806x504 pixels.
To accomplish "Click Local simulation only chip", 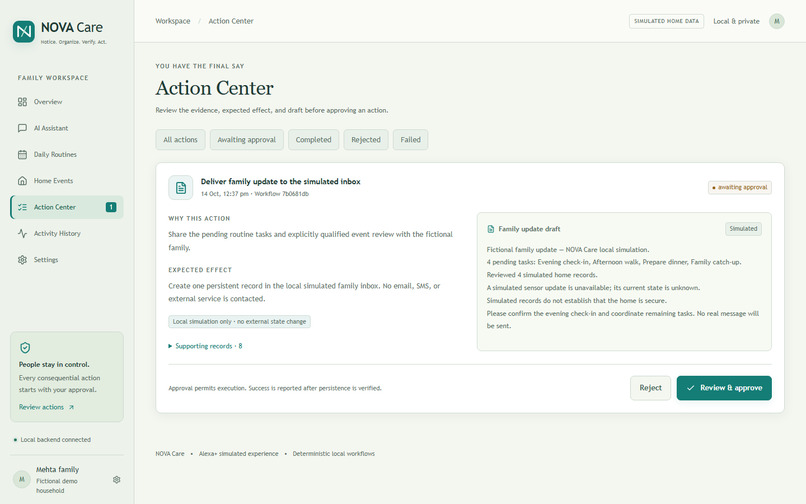I will (x=239, y=321).
